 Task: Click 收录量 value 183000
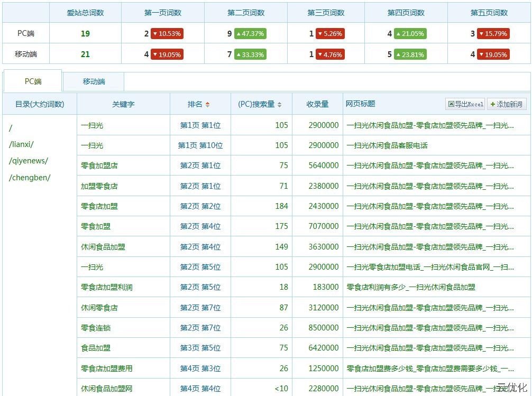325,288
